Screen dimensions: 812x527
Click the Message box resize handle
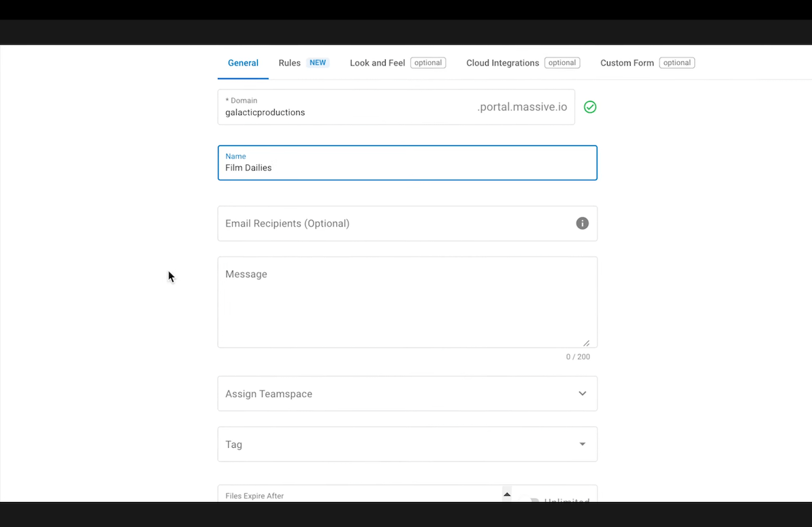tap(586, 343)
